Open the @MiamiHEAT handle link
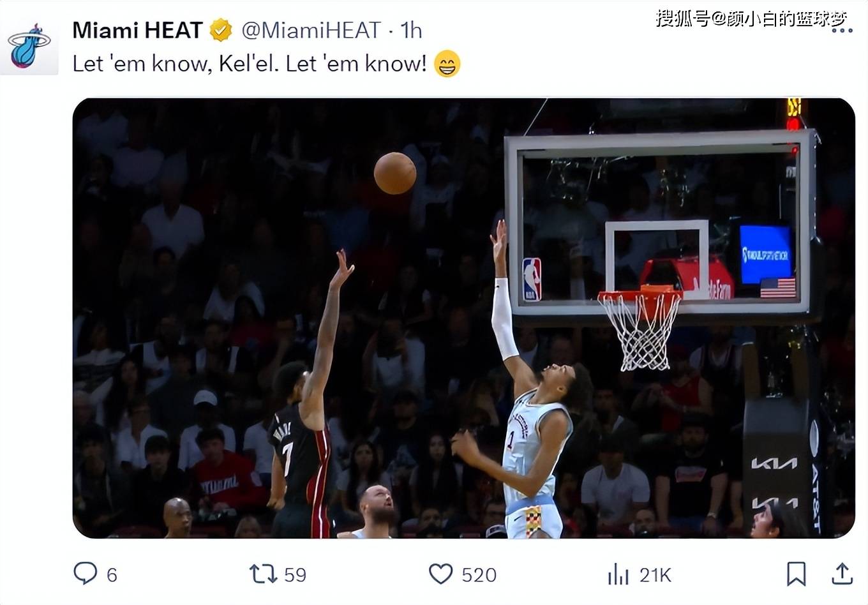The image size is (868, 605). pos(311,30)
